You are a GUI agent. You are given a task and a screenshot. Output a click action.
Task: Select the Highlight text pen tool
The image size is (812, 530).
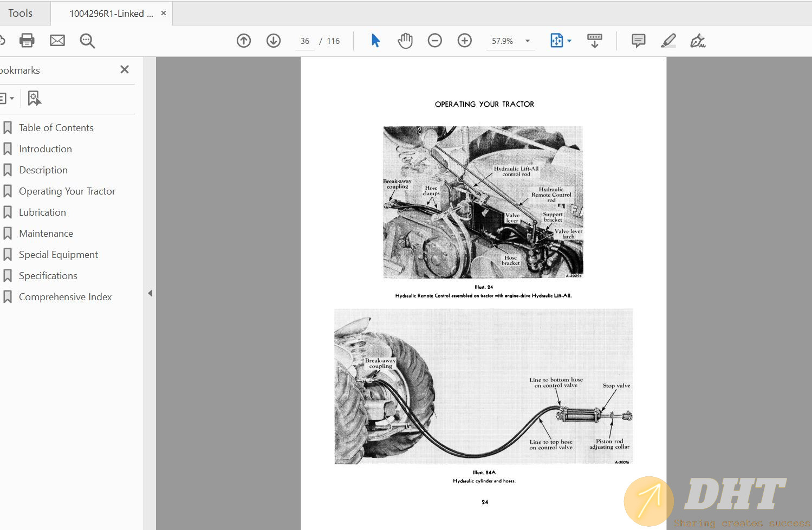668,41
